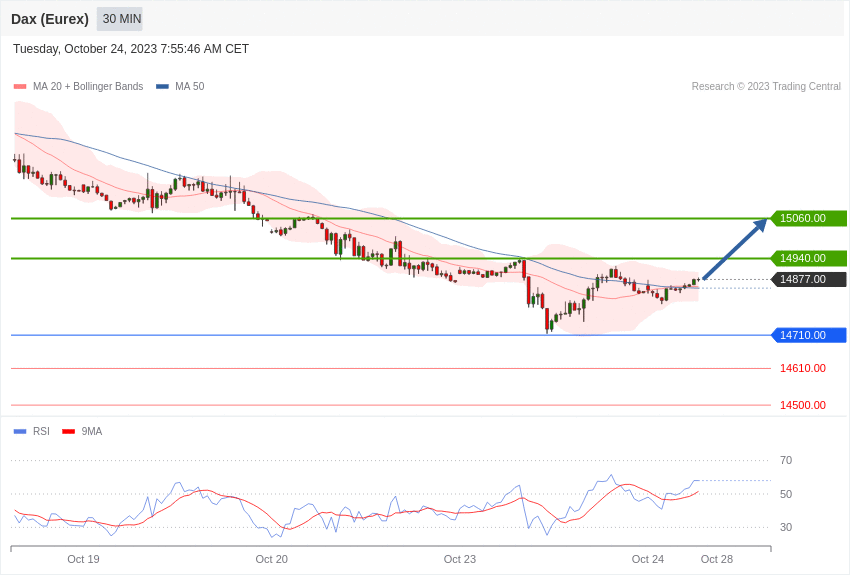Screen dimensions: 850x576
Task: Click the MA 20 + Bollinger Bands swatch
Action: [x=20, y=86]
